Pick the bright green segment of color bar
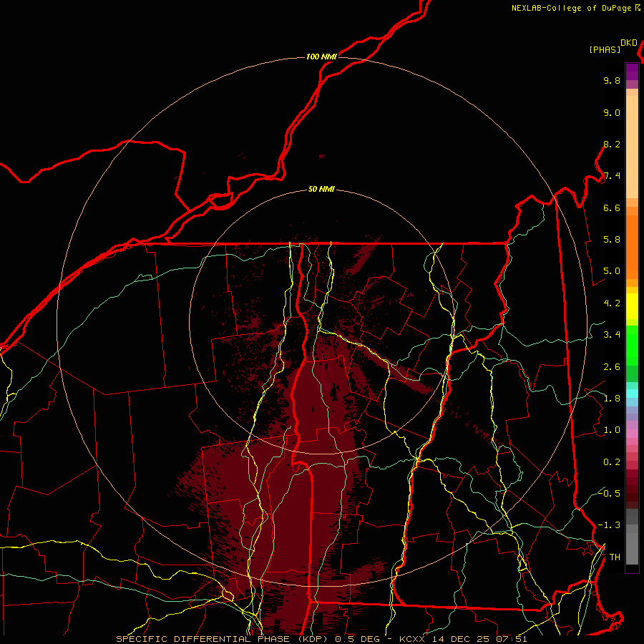Image resolution: width=644 pixels, height=644 pixels. point(632,346)
